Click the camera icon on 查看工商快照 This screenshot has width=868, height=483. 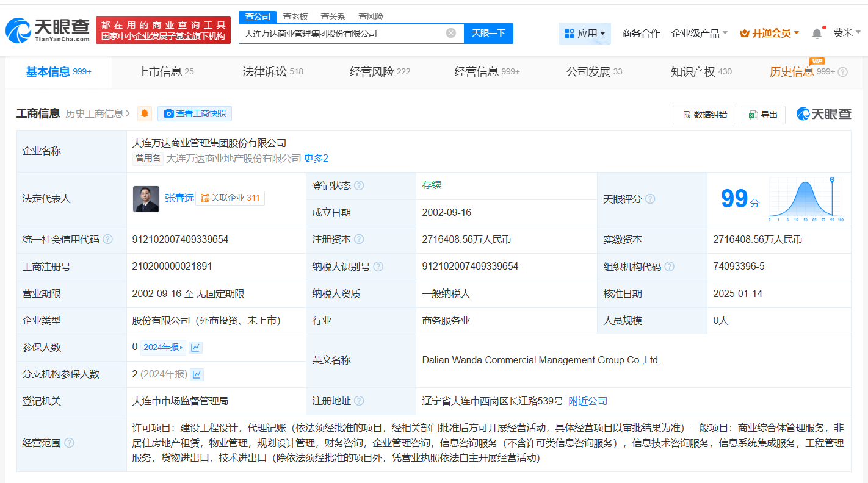click(x=169, y=113)
